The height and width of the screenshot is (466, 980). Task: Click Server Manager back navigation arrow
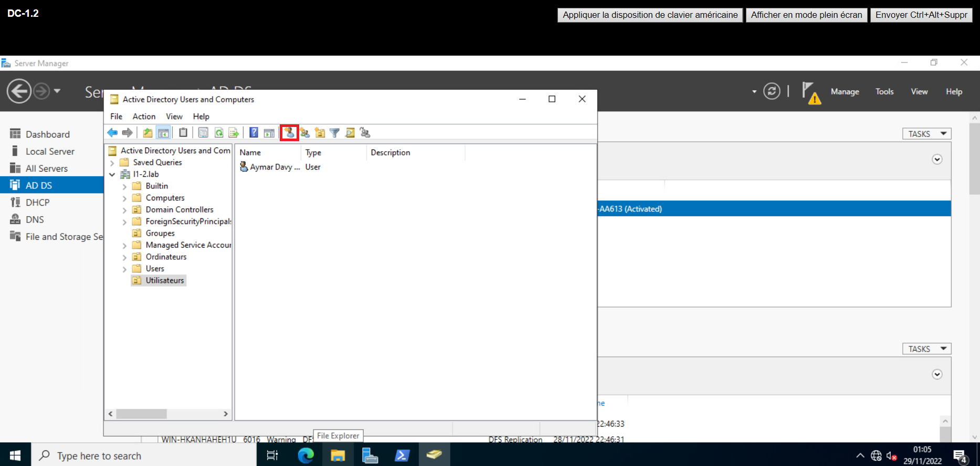pos(19,91)
